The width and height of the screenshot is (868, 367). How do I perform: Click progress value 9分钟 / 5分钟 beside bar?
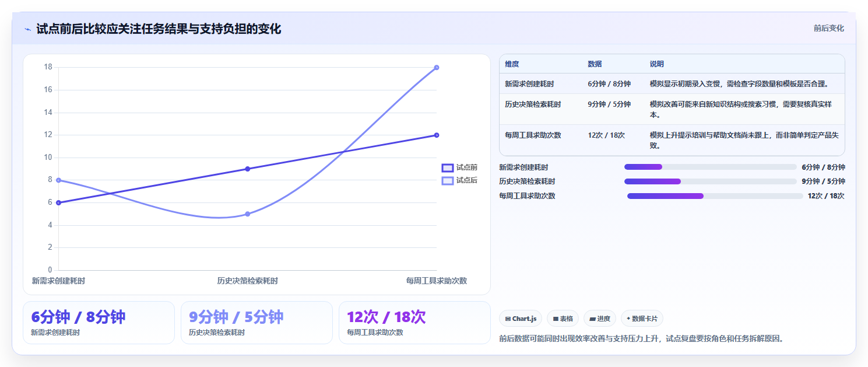pos(823,181)
